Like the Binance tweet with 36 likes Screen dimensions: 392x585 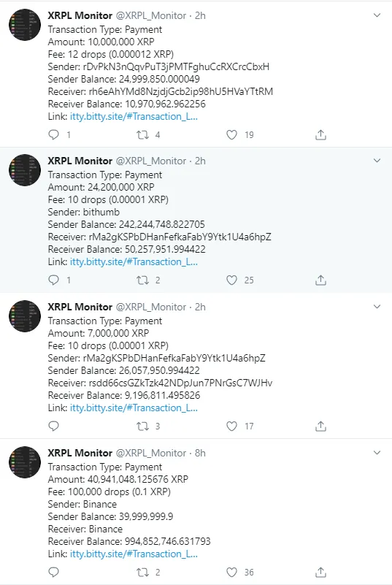pos(231,572)
